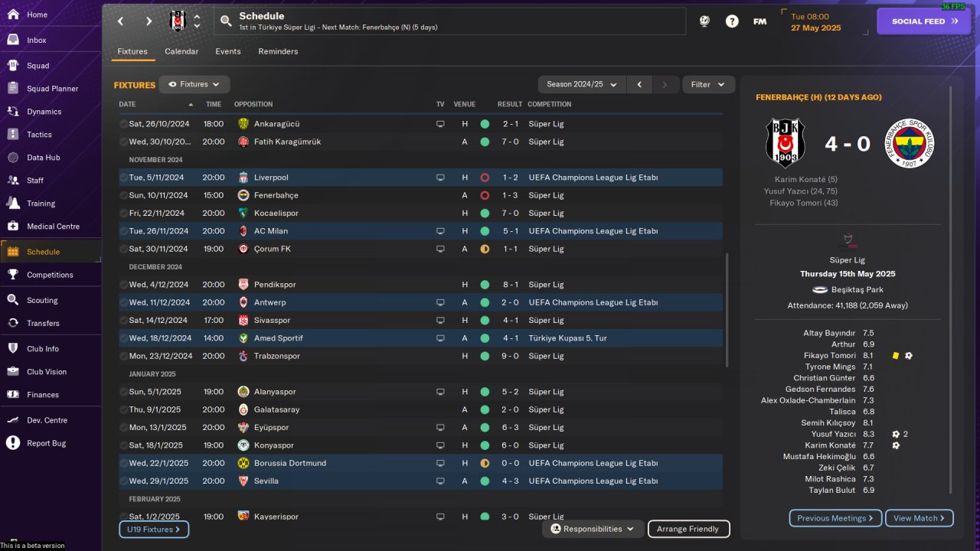Viewport: 980px width, 551px height.
Task: Open the world globe icon in header
Action: 704,21
